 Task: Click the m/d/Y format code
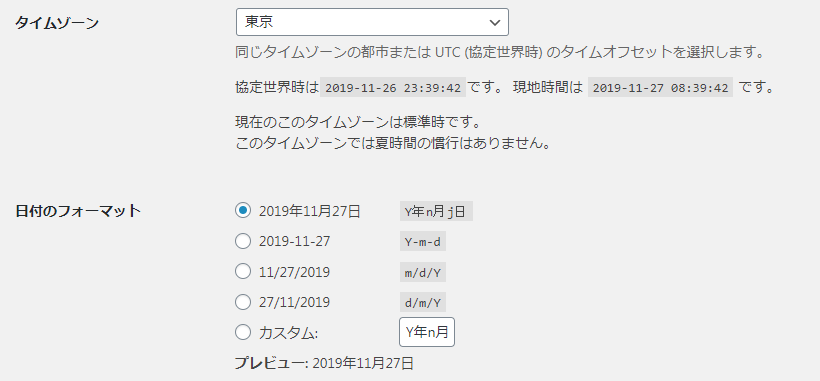click(x=423, y=272)
